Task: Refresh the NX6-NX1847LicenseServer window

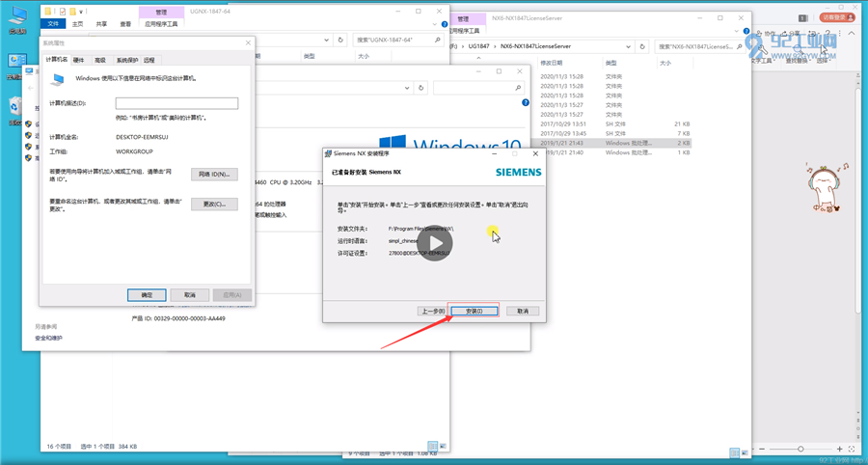Action: [x=642, y=46]
